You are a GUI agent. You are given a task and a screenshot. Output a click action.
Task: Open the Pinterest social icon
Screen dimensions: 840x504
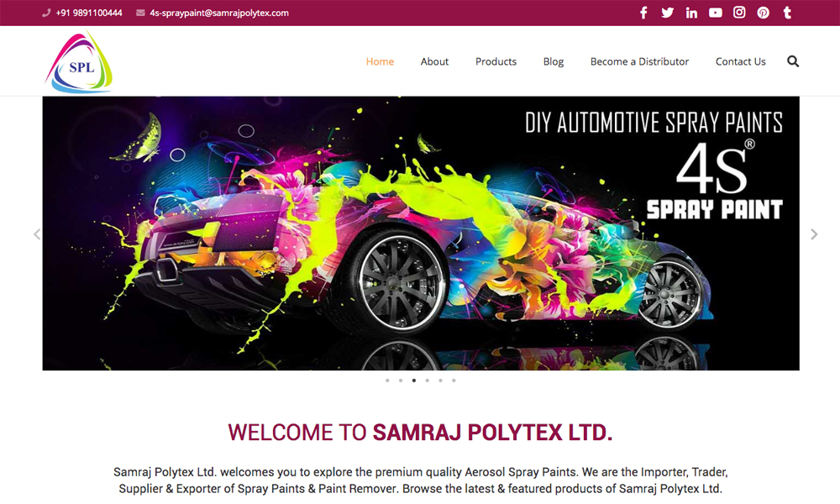point(764,13)
